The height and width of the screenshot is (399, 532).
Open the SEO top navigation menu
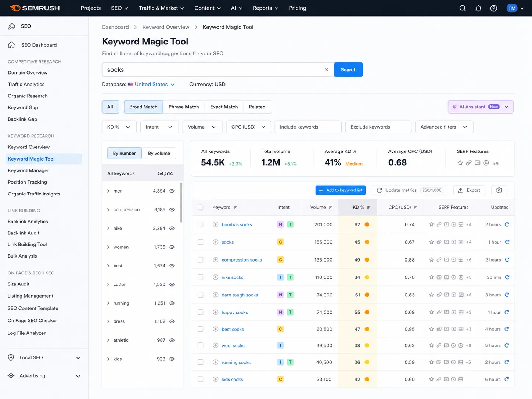(120, 8)
